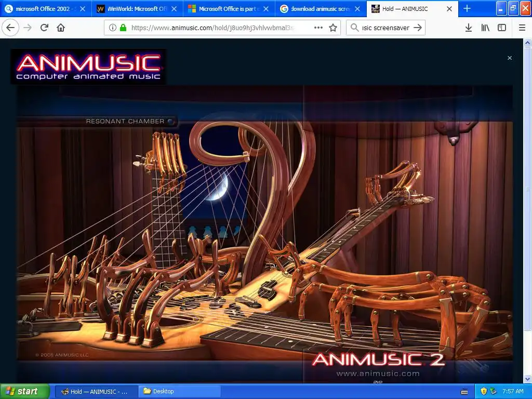The image size is (532, 399).
Task: Open the Windows Start menu
Action: coord(25,392)
